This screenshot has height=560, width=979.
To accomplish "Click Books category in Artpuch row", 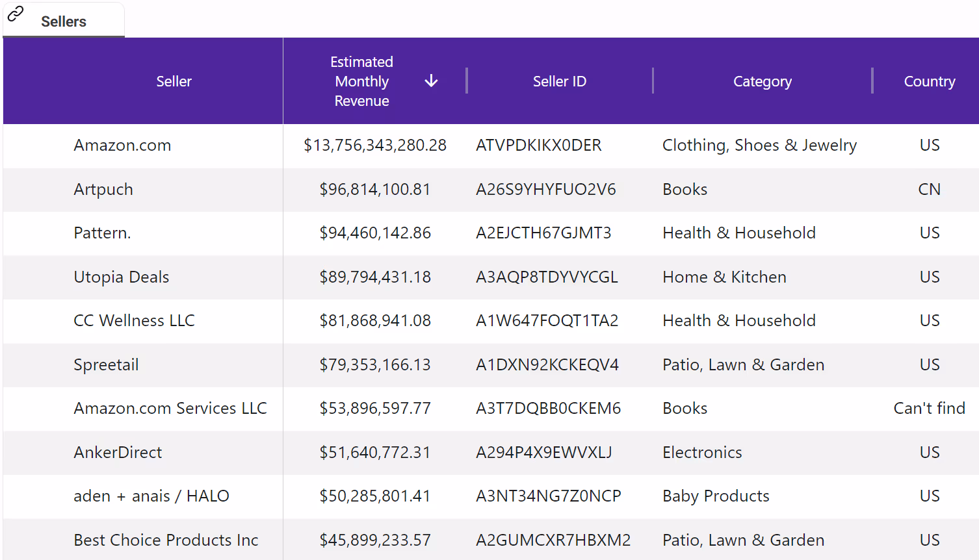I will click(685, 189).
